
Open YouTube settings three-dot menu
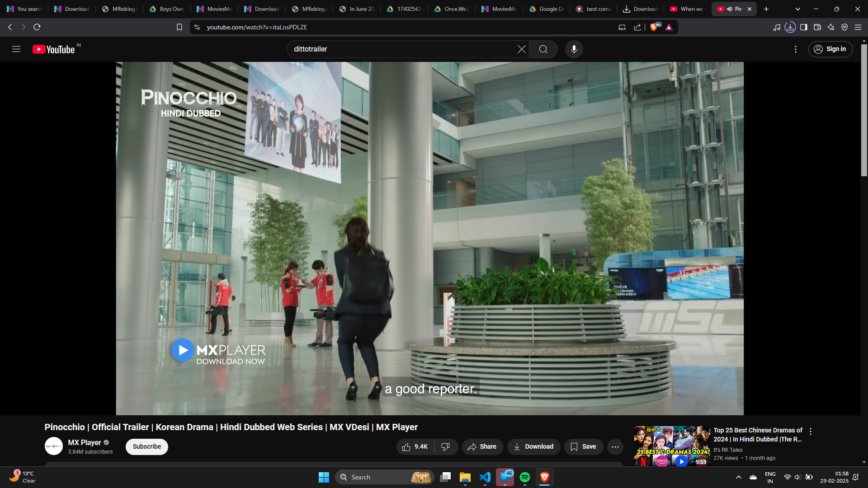[796, 49]
